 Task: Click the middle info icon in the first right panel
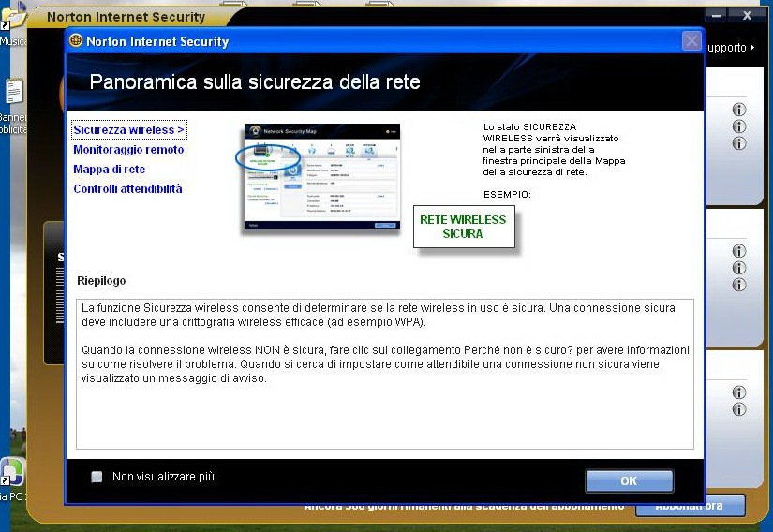[739, 126]
